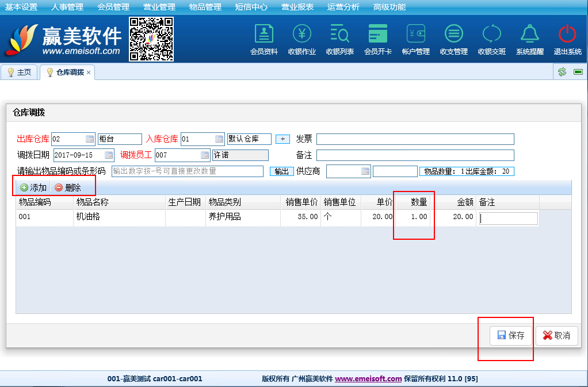Click the 会员开卡 card icon

pyautogui.click(x=378, y=35)
